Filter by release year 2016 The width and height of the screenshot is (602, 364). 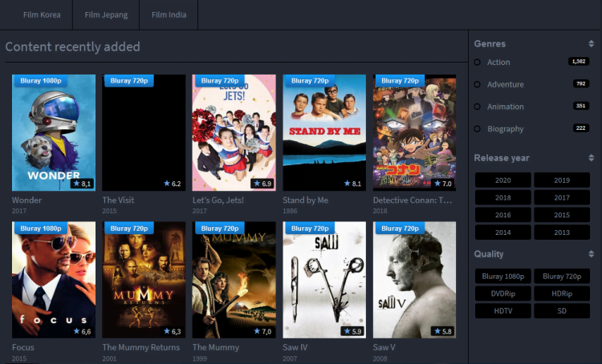(503, 215)
